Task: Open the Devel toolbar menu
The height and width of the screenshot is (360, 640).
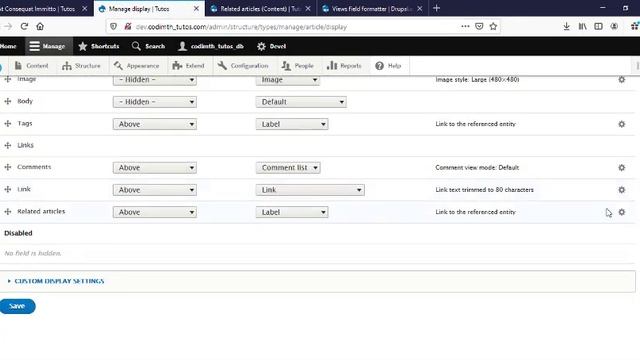Action: (x=271, y=46)
